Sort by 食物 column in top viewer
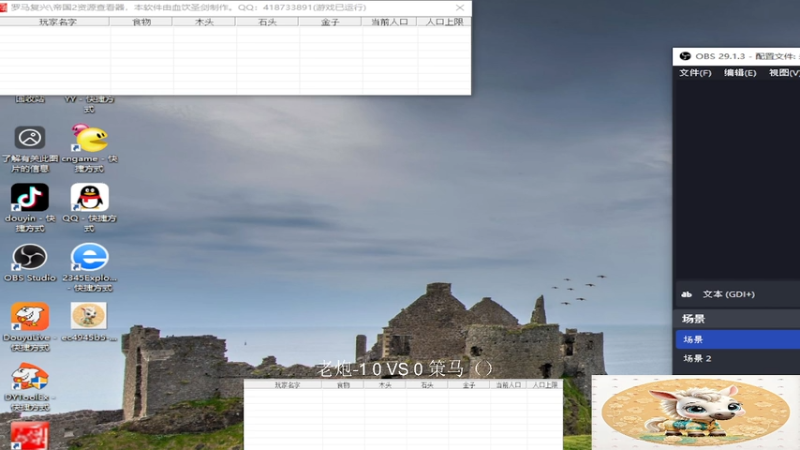Viewport: 800px width, 450px height. [x=141, y=22]
